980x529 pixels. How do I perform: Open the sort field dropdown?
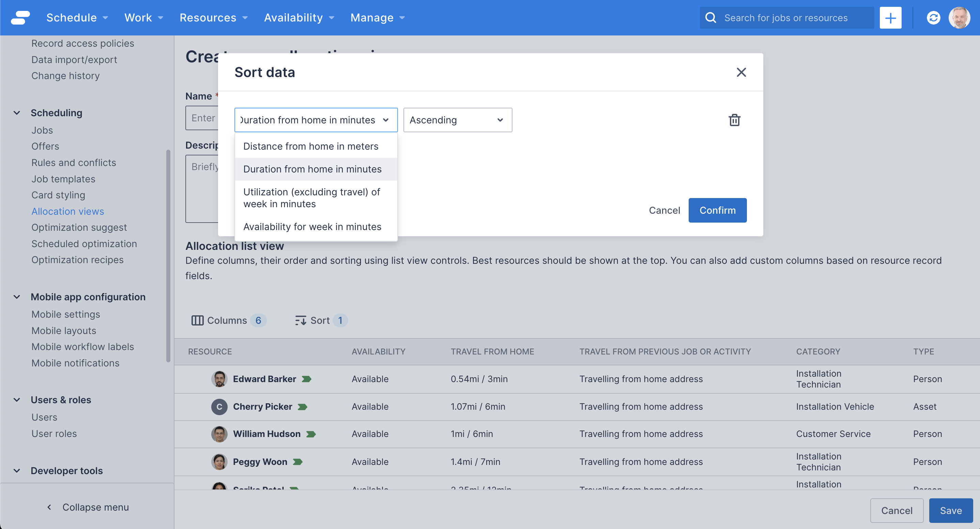pyautogui.click(x=316, y=120)
